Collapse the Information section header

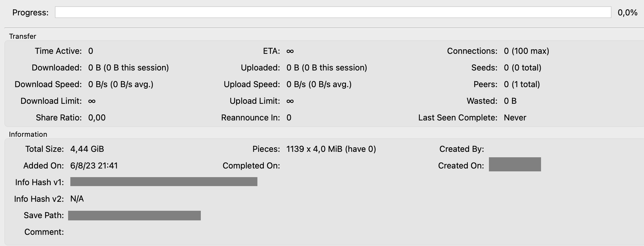(27, 135)
